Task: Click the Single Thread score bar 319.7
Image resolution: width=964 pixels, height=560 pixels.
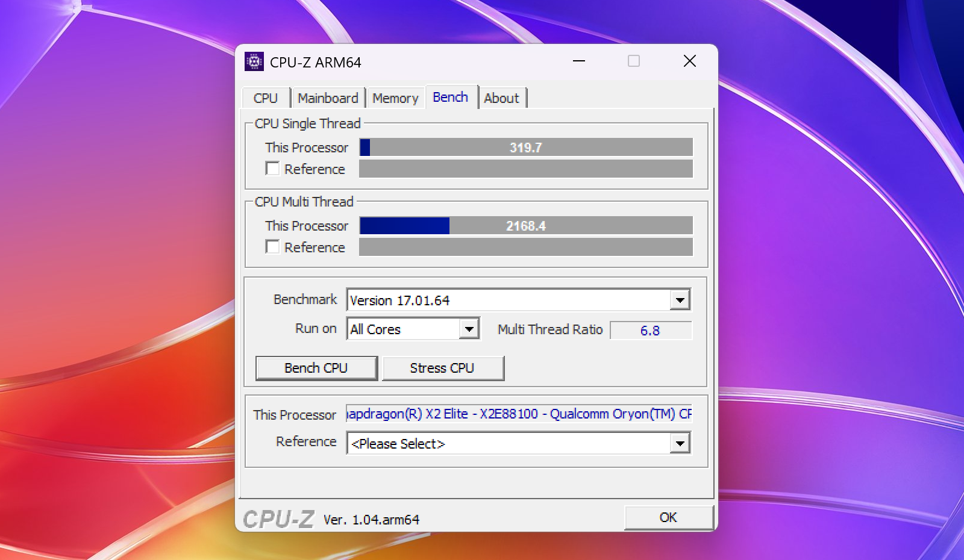Action: point(526,148)
